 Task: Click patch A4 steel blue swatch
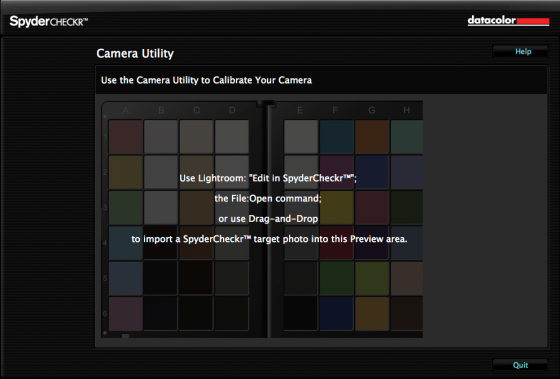(125, 243)
